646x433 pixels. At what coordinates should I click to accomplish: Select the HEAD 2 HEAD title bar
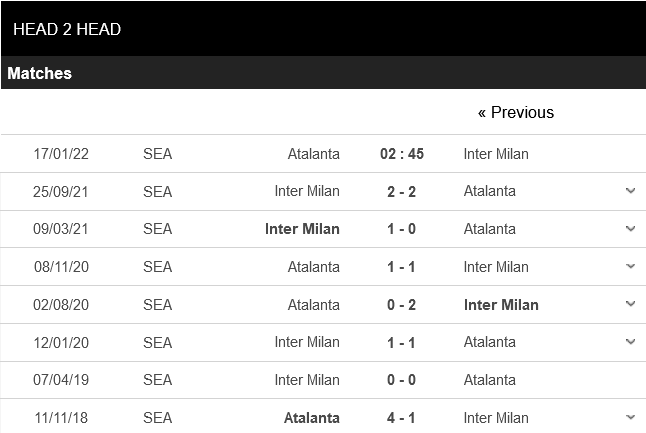[x=67, y=29]
